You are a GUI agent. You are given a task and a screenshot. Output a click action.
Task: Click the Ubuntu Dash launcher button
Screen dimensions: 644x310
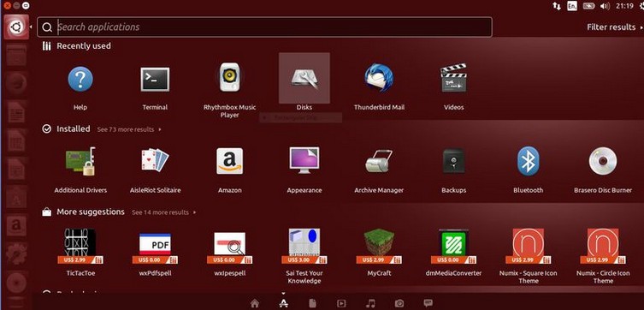tap(16, 27)
